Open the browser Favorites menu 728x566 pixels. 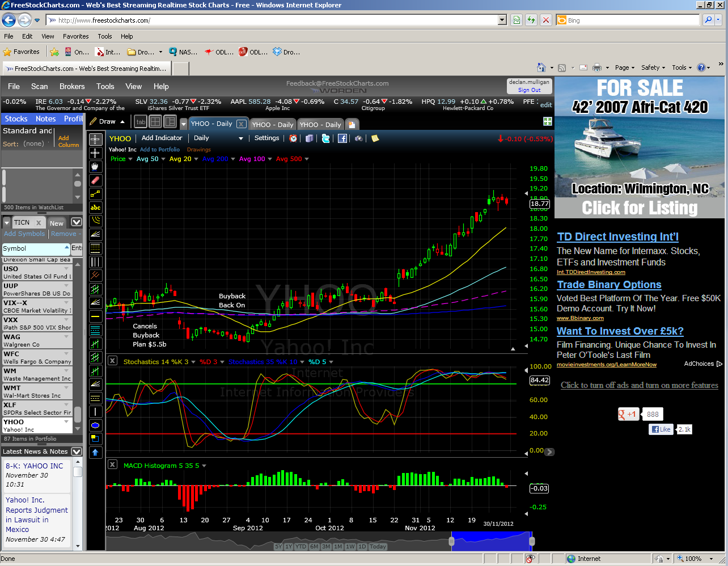pyautogui.click(x=76, y=36)
